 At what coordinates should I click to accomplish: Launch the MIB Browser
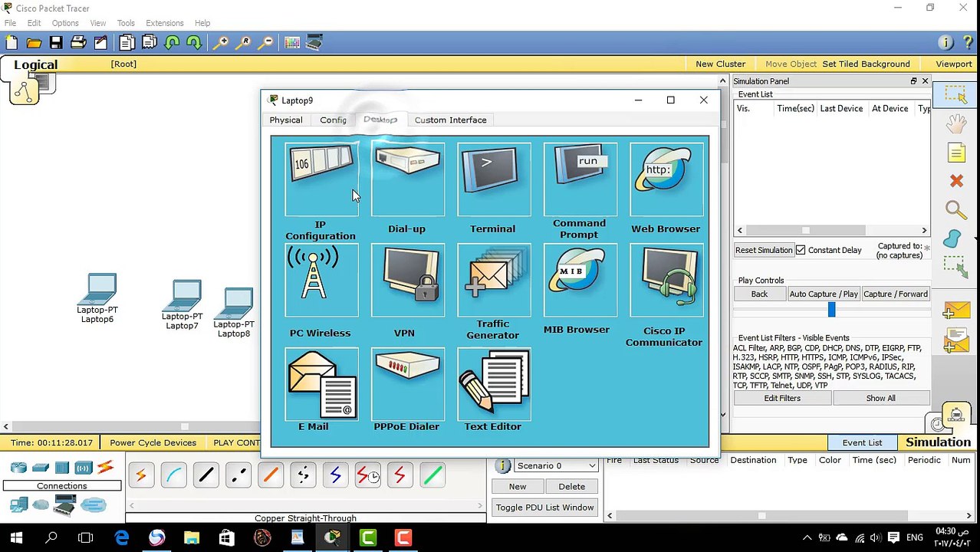point(580,281)
